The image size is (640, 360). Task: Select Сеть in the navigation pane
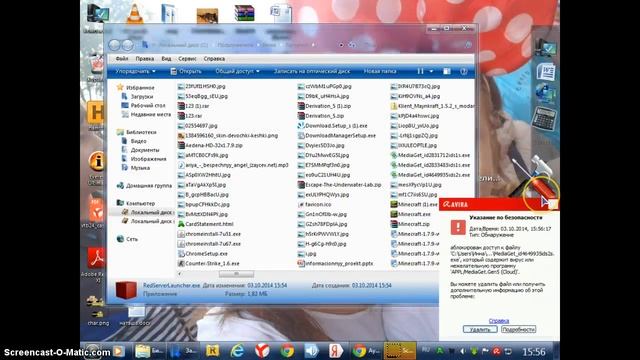click(127, 239)
